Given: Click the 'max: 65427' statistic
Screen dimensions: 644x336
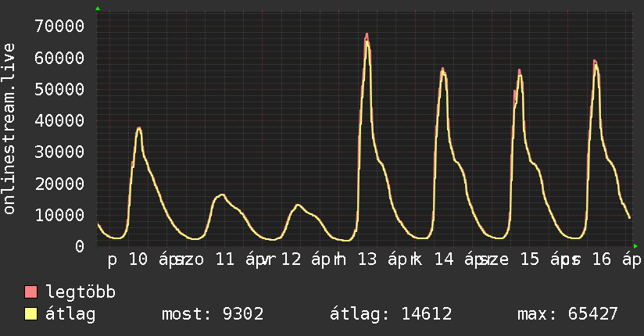Looking at the screenshot, I should (x=567, y=314).
